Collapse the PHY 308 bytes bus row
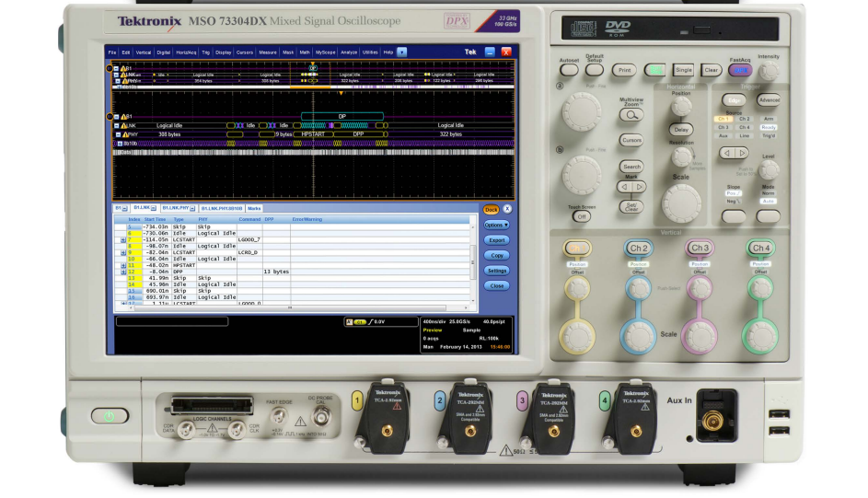The width and height of the screenshot is (868, 498). 118,134
